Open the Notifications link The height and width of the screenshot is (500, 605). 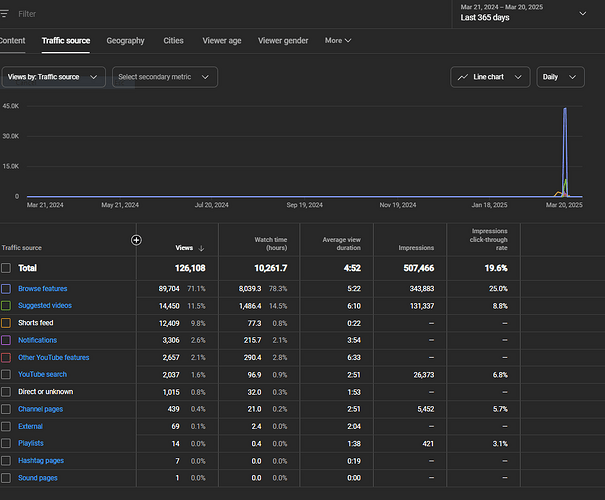coord(37,340)
